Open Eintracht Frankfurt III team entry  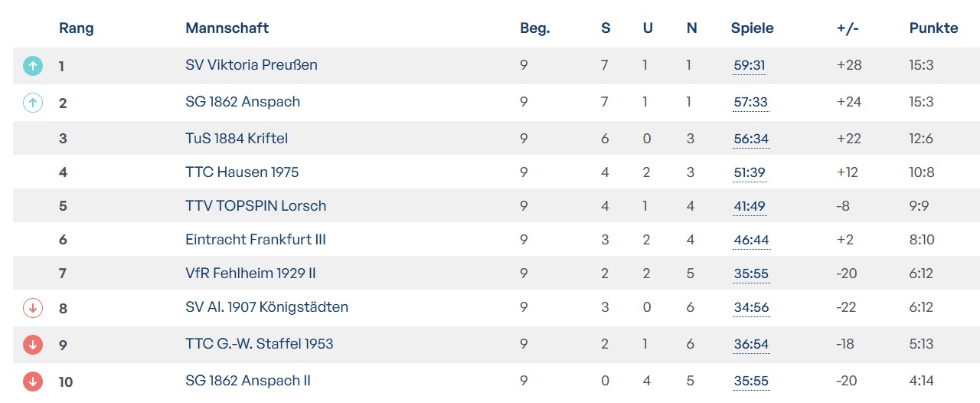pyautogui.click(x=256, y=240)
